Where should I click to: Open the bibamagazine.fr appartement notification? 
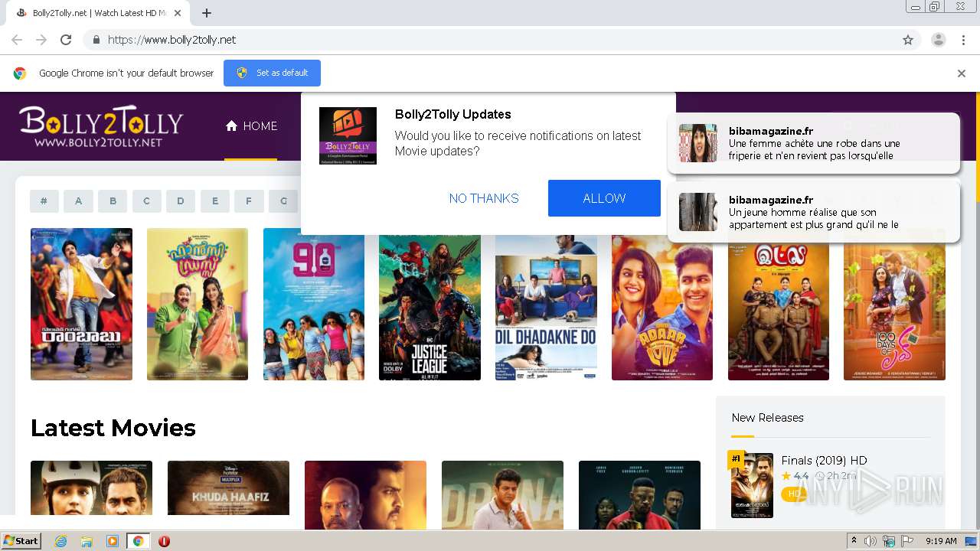[x=814, y=212]
